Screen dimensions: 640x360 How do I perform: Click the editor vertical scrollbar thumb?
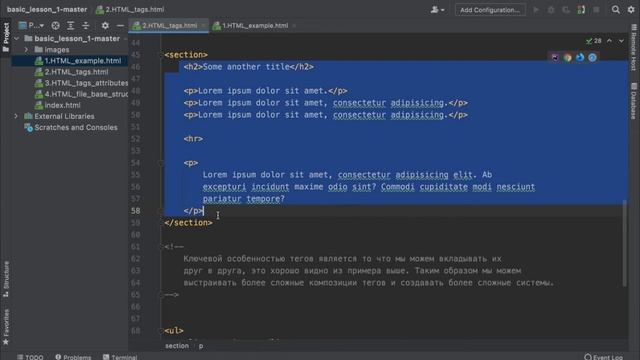624,243
